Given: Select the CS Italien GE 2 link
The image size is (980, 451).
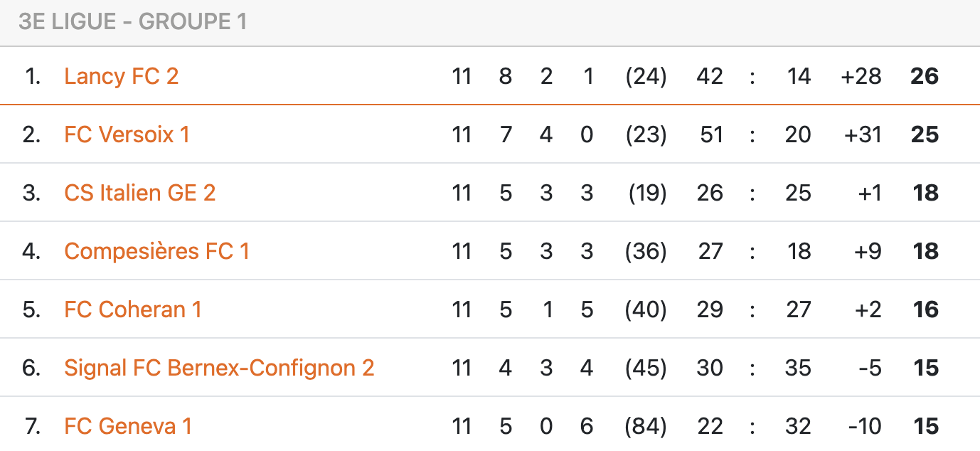Looking at the screenshot, I should (139, 193).
